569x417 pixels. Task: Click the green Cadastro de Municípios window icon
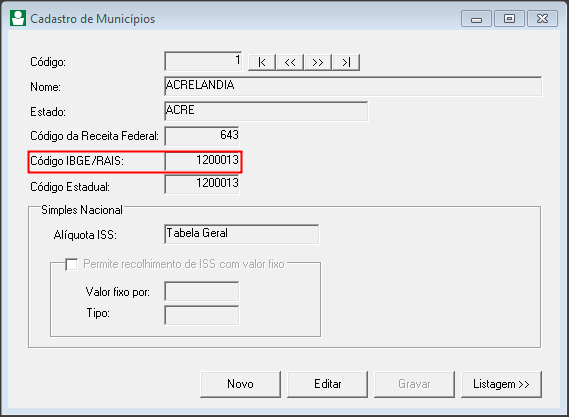18,18
